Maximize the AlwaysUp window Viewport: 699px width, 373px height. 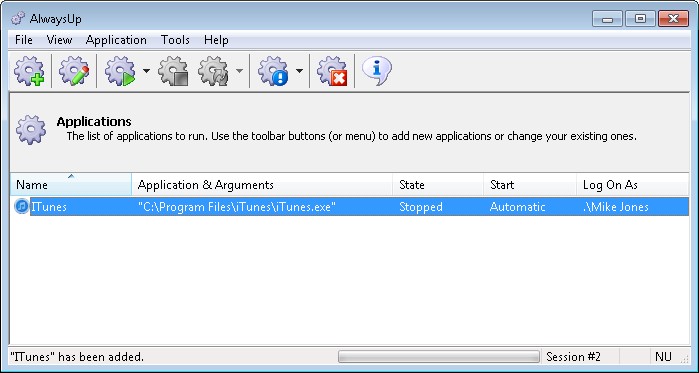(640, 19)
